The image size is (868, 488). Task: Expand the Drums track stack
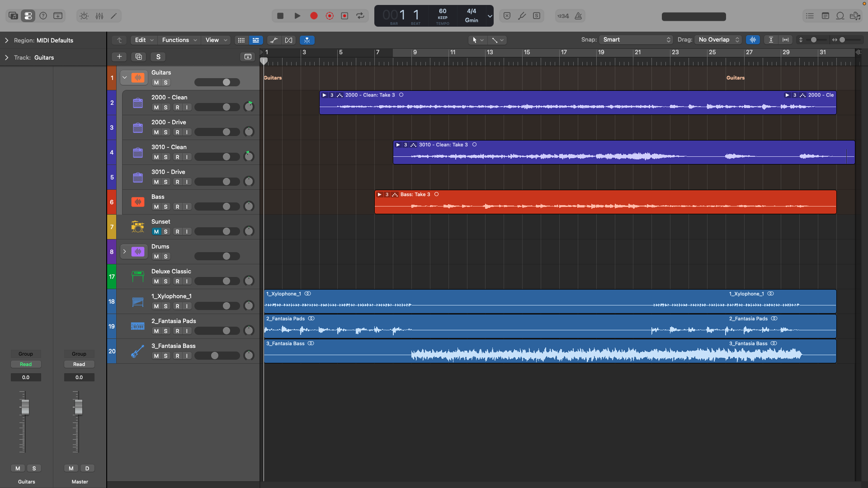pos(124,252)
